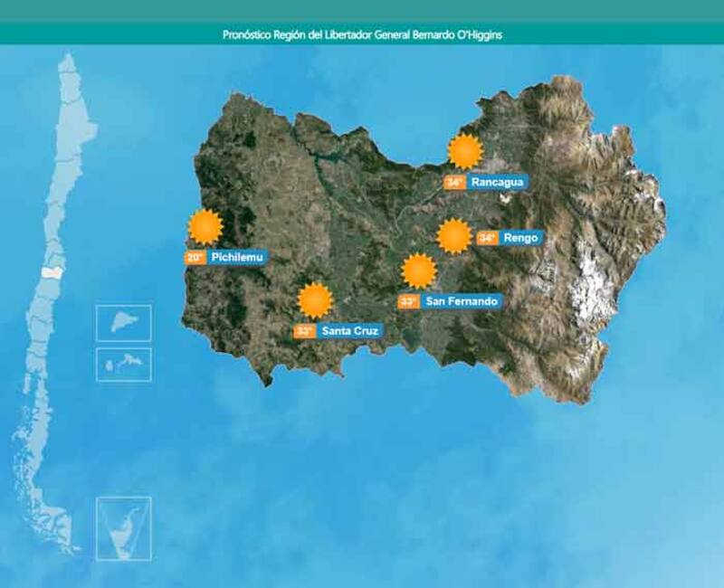Screen dimensions: 724x588
Task: Click the 20° temperature badge for Pichilemu
Action: click(x=195, y=257)
